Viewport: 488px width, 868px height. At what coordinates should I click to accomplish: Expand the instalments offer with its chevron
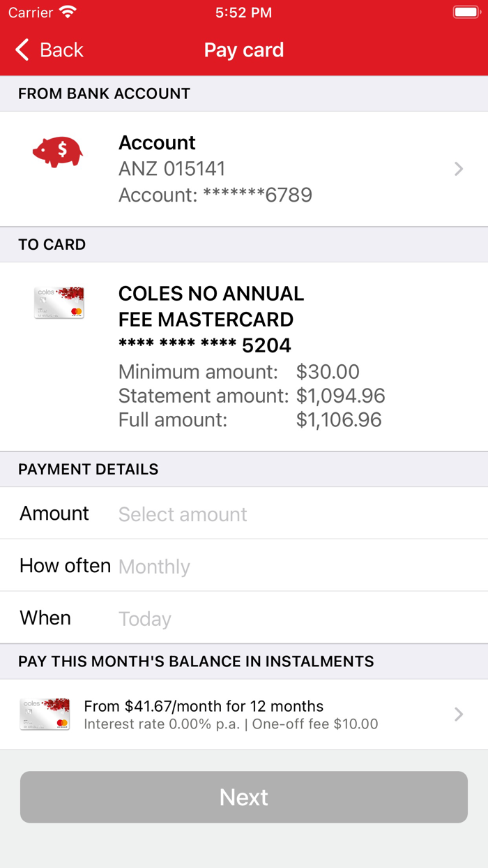point(458,714)
